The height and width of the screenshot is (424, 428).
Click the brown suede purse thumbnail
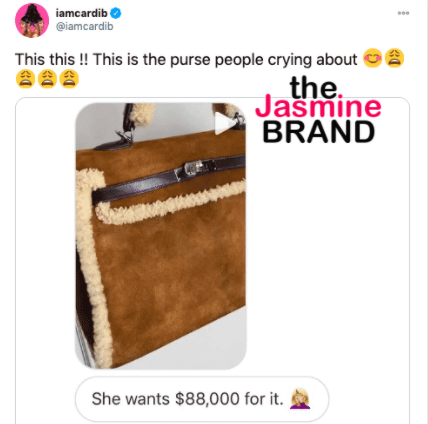[161, 236]
